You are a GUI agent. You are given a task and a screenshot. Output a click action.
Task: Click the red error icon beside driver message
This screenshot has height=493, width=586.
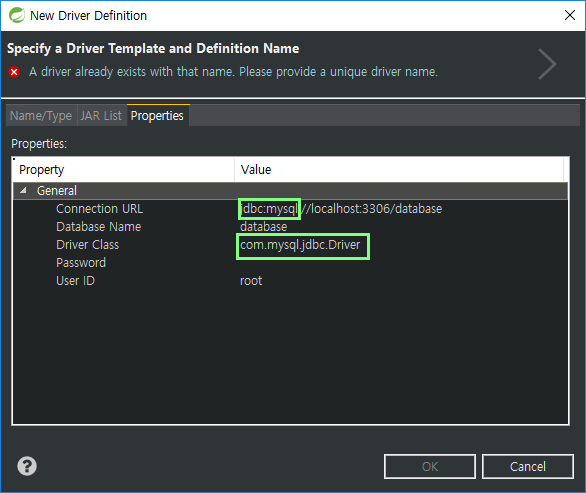(x=14, y=72)
